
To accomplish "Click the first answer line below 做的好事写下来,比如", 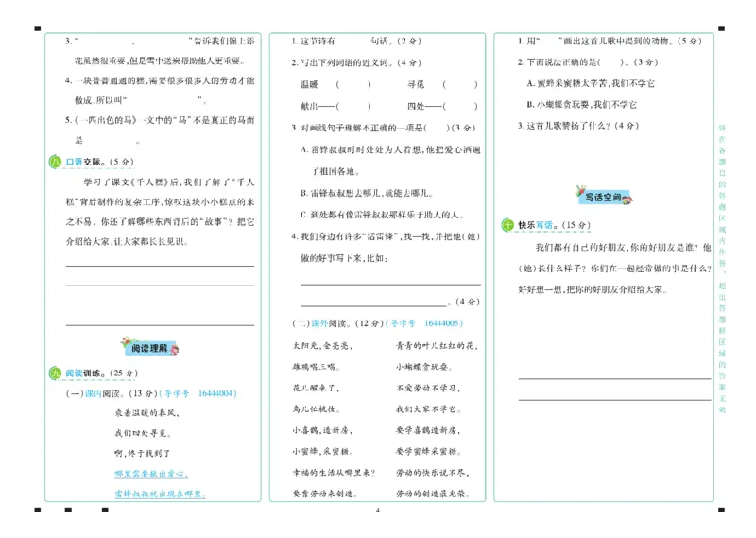I will pyautogui.click(x=390, y=284).
